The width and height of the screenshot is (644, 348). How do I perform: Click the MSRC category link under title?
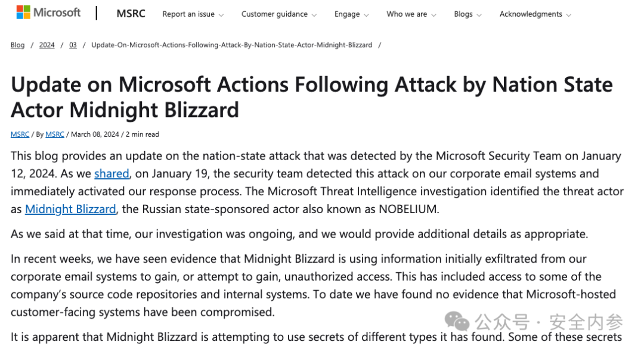coord(20,134)
